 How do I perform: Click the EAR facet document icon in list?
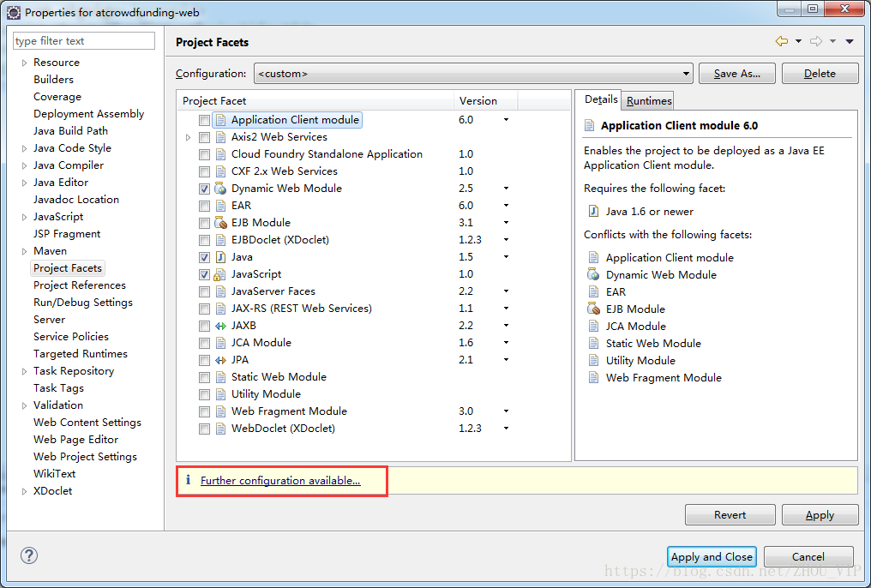pyautogui.click(x=220, y=206)
